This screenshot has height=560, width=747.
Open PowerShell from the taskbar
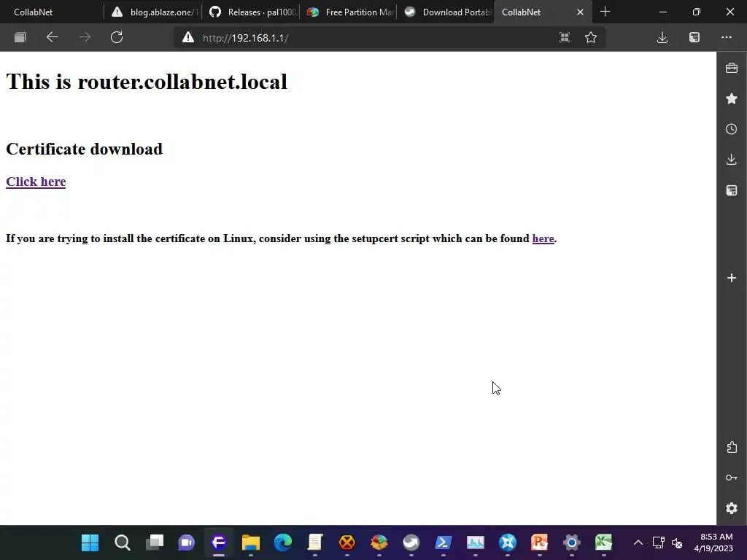coord(443,542)
